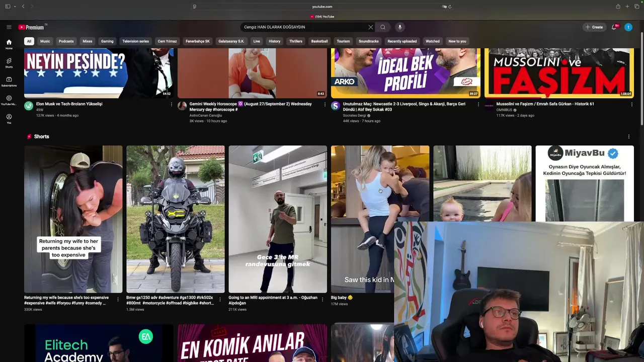Click the YouTube Premium logo
The image size is (644, 362).
[31, 27]
